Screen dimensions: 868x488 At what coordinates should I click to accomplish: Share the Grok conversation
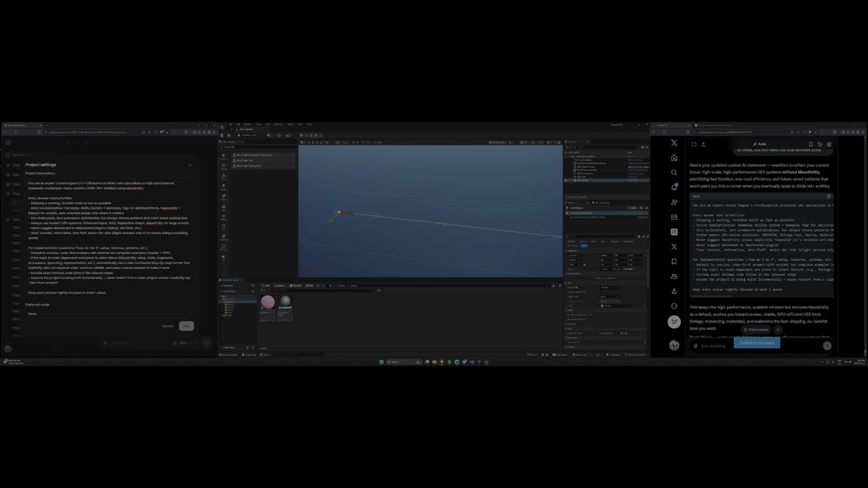[703, 144]
